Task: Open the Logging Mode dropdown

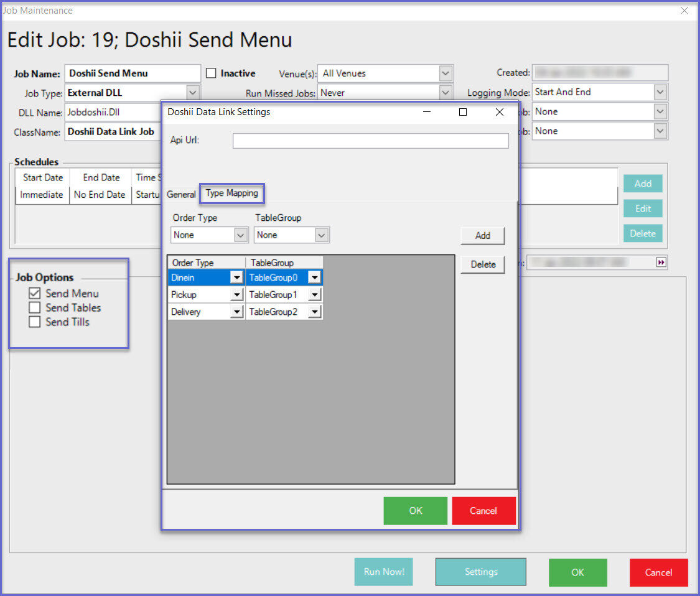Action: pyautogui.click(x=660, y=92)
